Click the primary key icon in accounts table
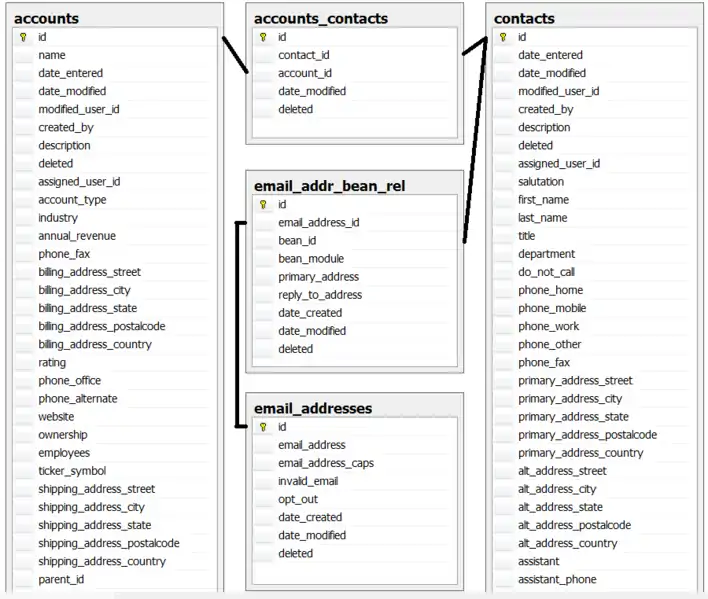The height and width of the screenshot is (599, 708). point(23,37)
